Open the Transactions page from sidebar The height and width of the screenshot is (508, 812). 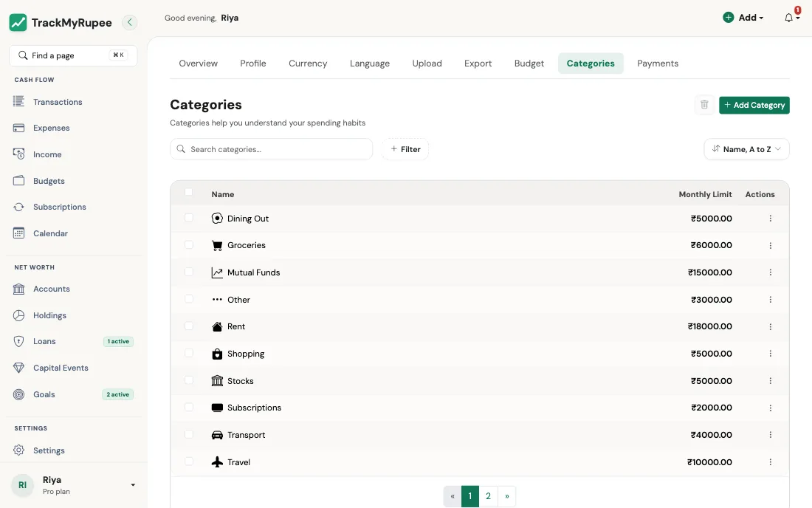58,102
